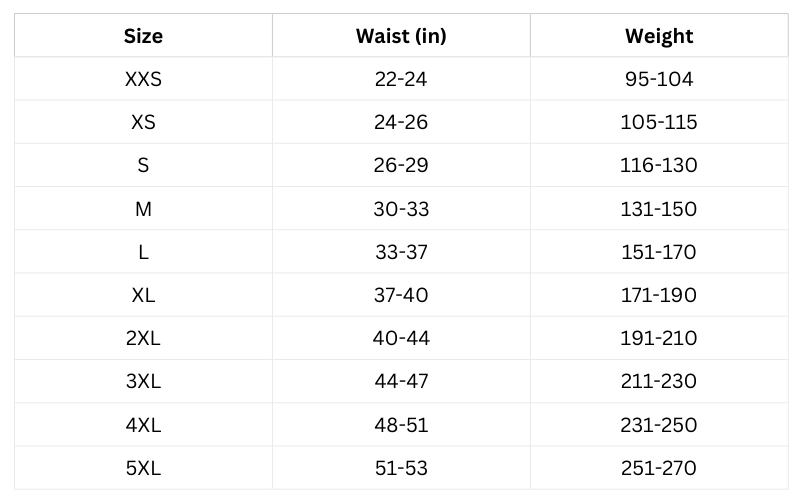
Task: Click the 95-104 weight value
Action: click(x=659, y=79)
